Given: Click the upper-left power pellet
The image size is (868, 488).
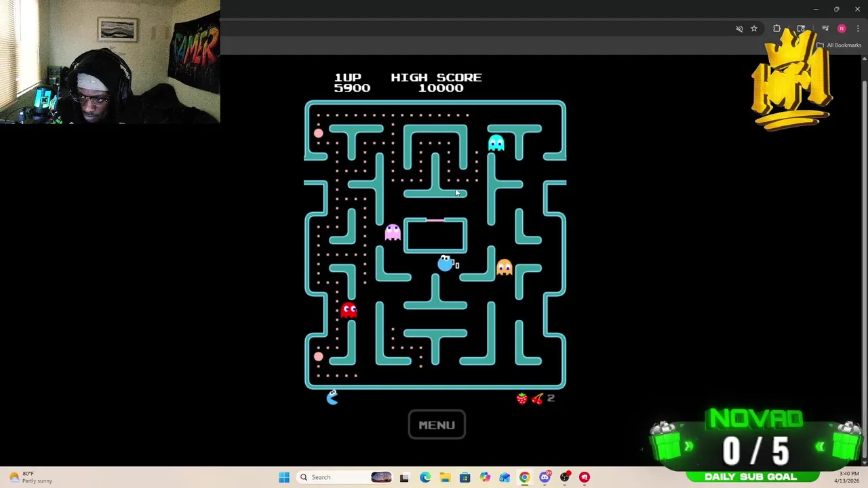Looking at the screenshot, I should (x=319, y=134).
